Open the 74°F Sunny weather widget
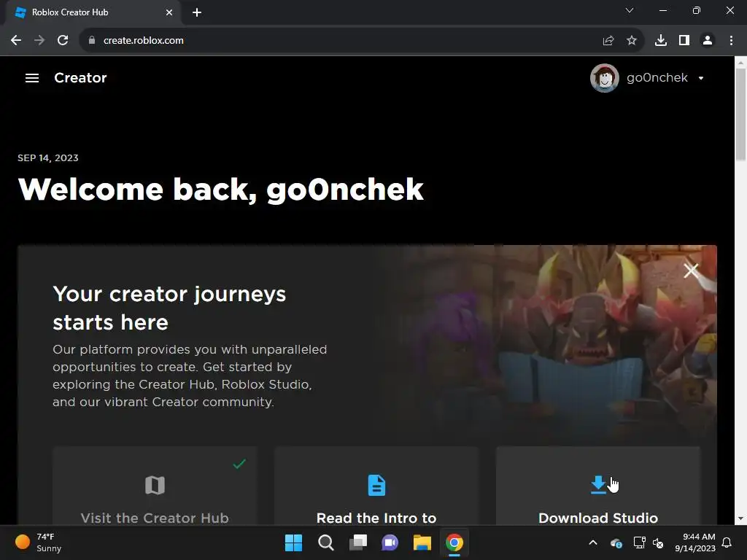The width and height of the screenshot is (747, 560). (38, 542)
